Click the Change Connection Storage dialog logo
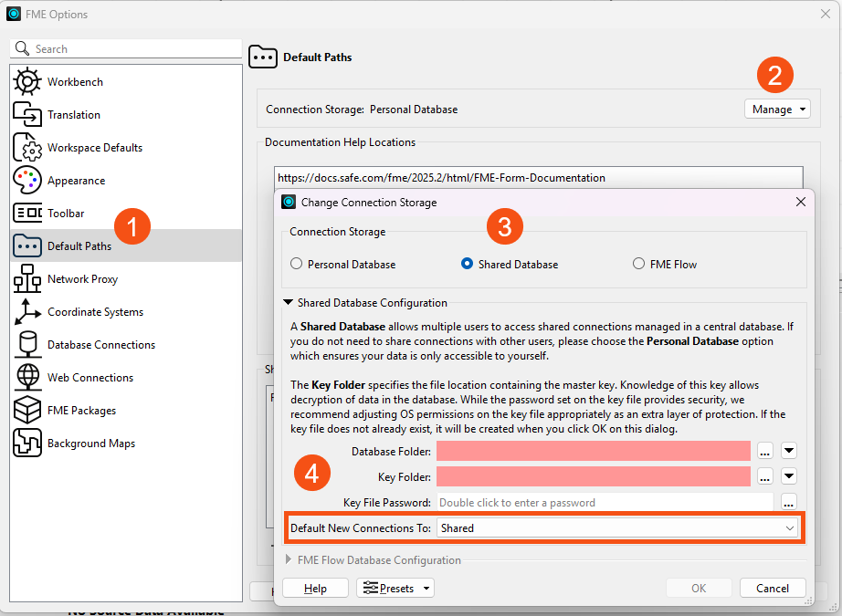The image size is (842, 616). [289, 203]
